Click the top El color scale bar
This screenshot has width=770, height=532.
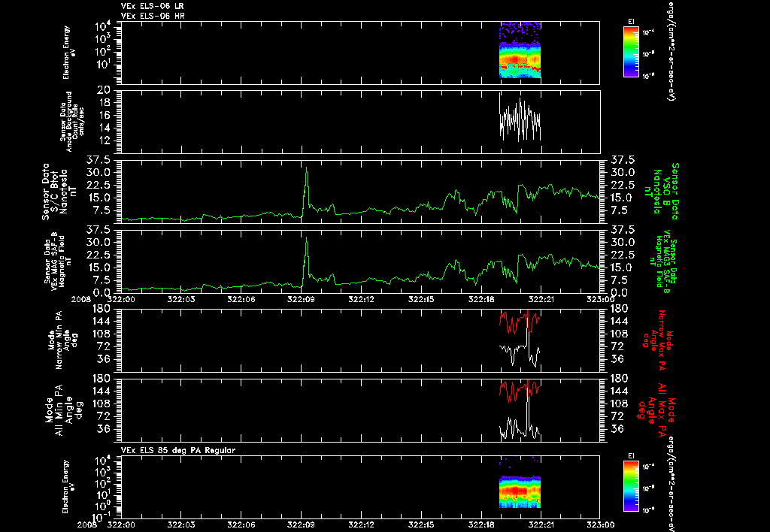[631, 52]
